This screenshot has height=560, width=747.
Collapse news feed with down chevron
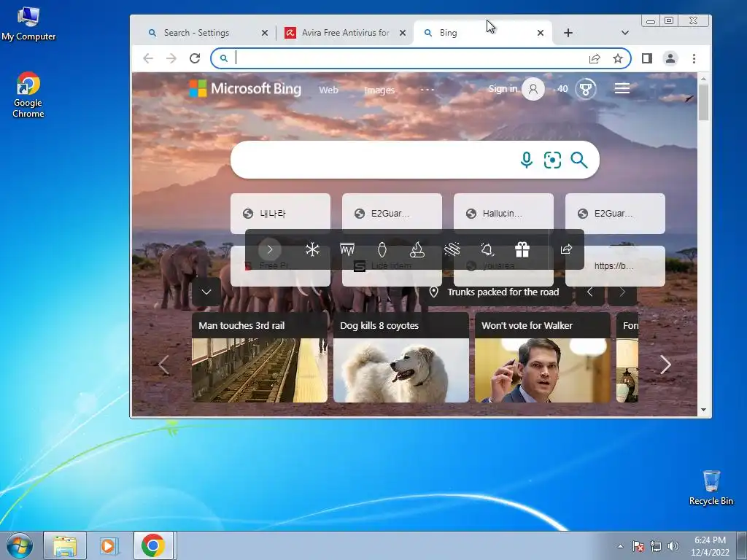(x=206, y=292)
